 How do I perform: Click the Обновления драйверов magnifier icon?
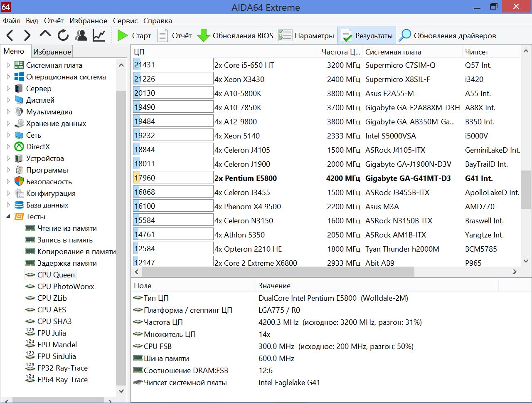[405, 36]
